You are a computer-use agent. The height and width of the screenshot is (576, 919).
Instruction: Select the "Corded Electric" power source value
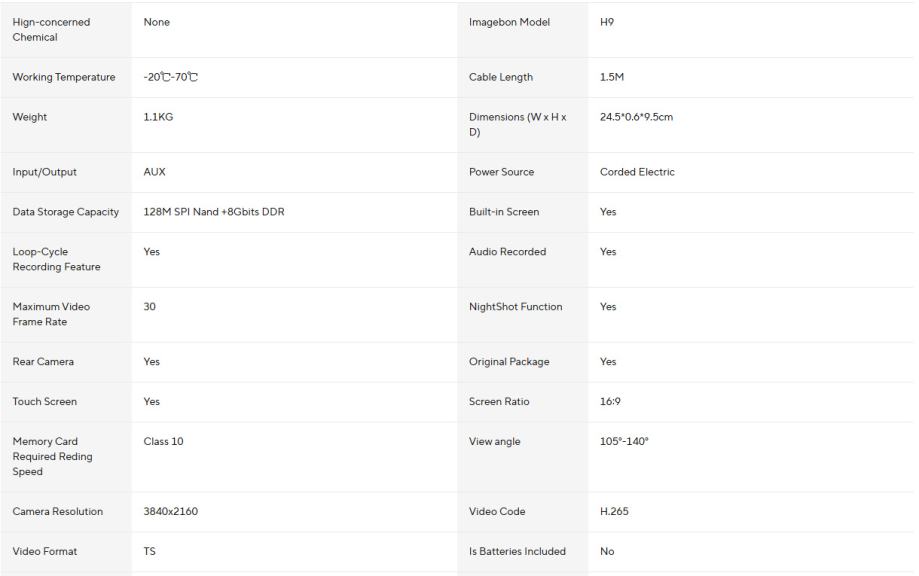pos(637,172)
